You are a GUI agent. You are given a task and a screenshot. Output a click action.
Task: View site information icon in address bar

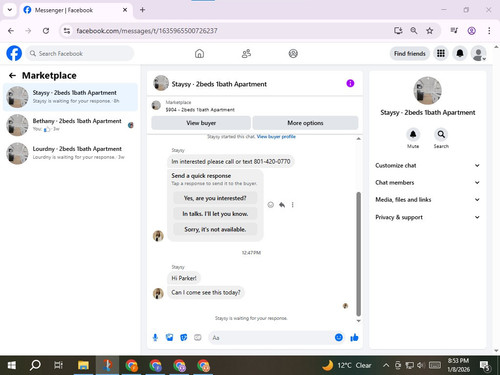coord(67,31)
